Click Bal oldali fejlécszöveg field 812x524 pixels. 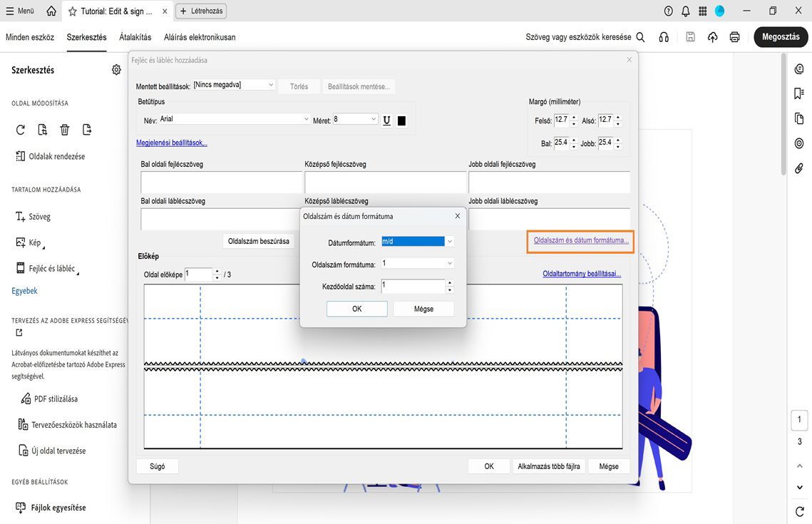(x=222, y=183)
